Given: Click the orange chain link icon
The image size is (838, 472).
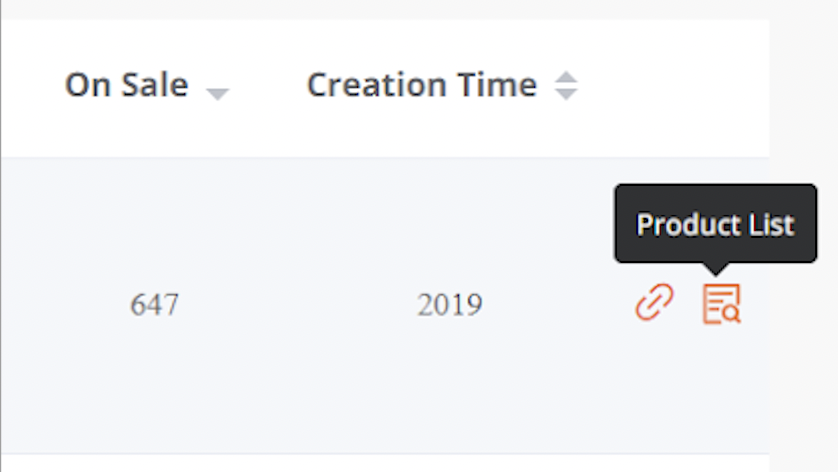Looking at the screenshot, I should coord(655,302).
